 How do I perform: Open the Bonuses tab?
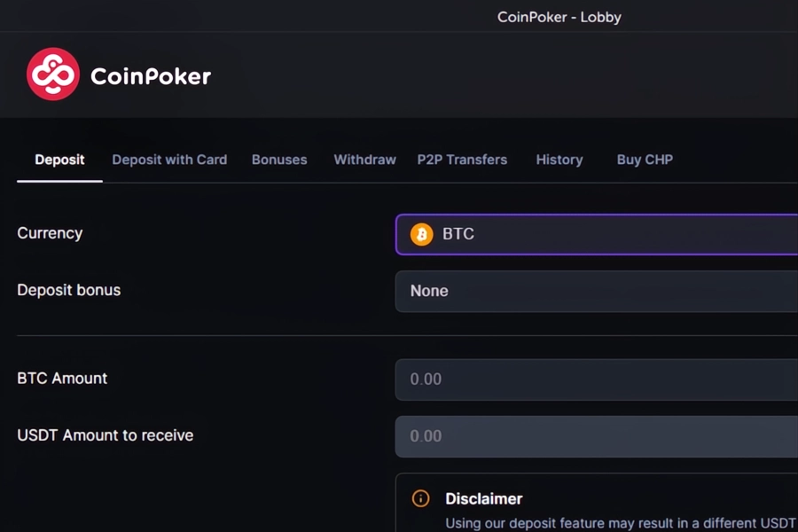279,160
